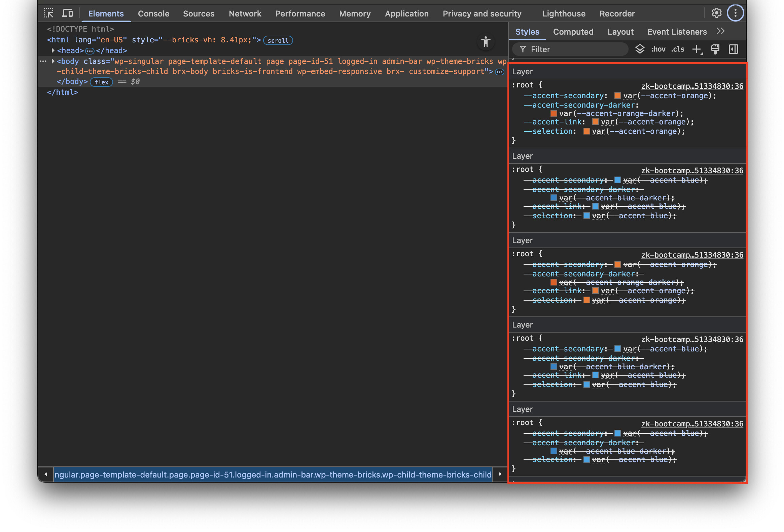Click lang="en-US" attribute on html tag
This screenshot has height=532, width=784.
coord(101,40)
